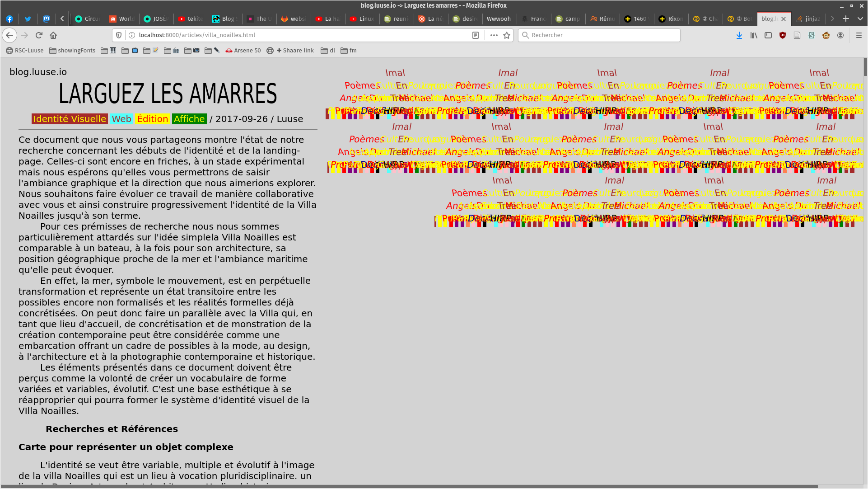Bookmark this page with star icon
The width and height of the screenshot is (868, 489).
coord(507,35)
